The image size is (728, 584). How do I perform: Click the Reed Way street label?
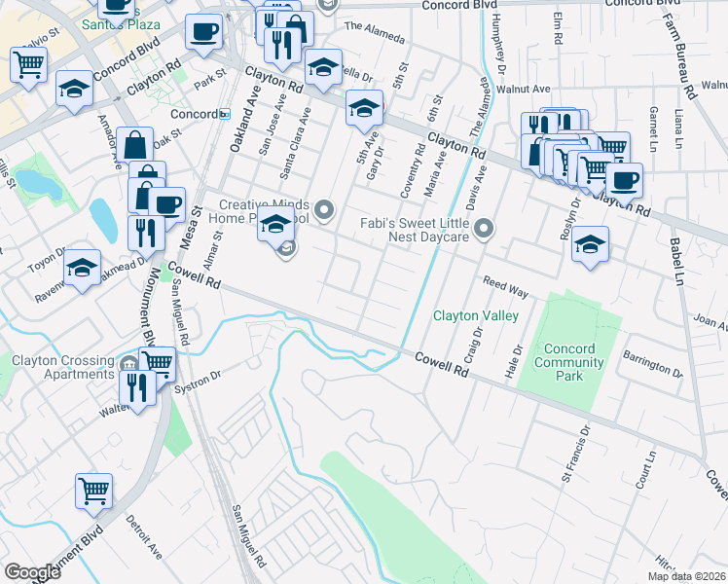click(505, 286)
